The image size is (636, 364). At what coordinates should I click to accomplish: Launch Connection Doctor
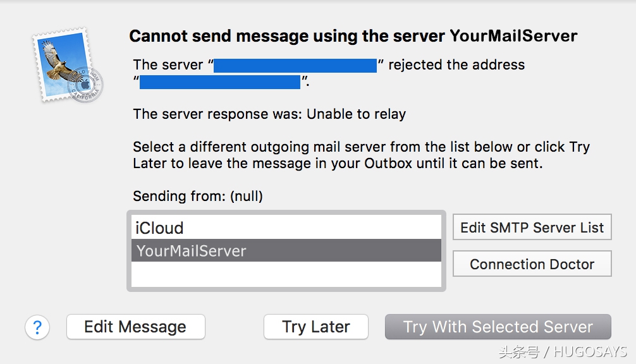532,264
